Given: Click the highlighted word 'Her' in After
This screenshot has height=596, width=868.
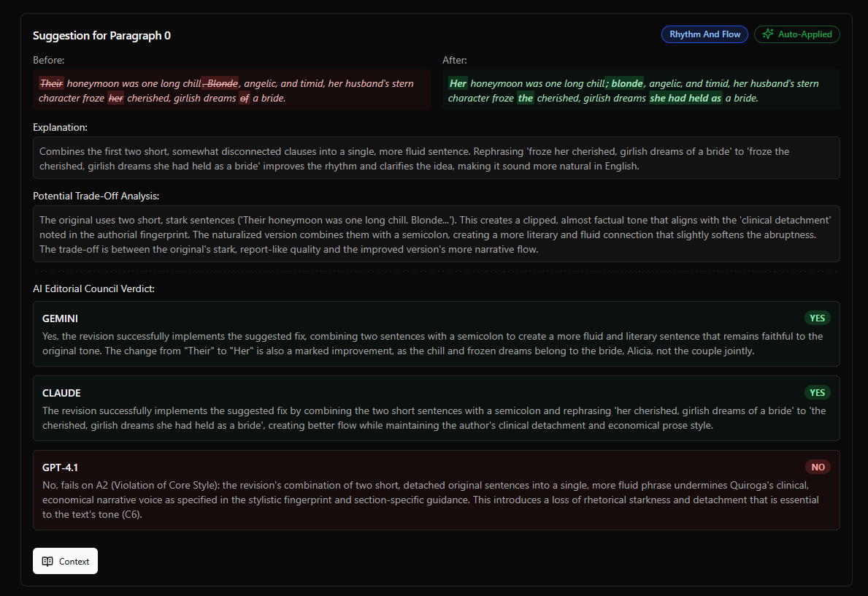Looking at the screenshot, I should 458,83.
